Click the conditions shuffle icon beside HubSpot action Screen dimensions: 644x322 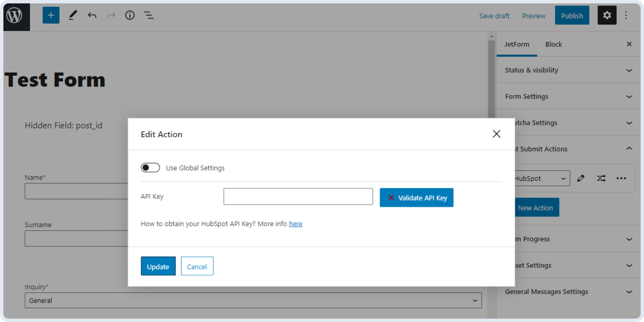click(x=601, y=178)
